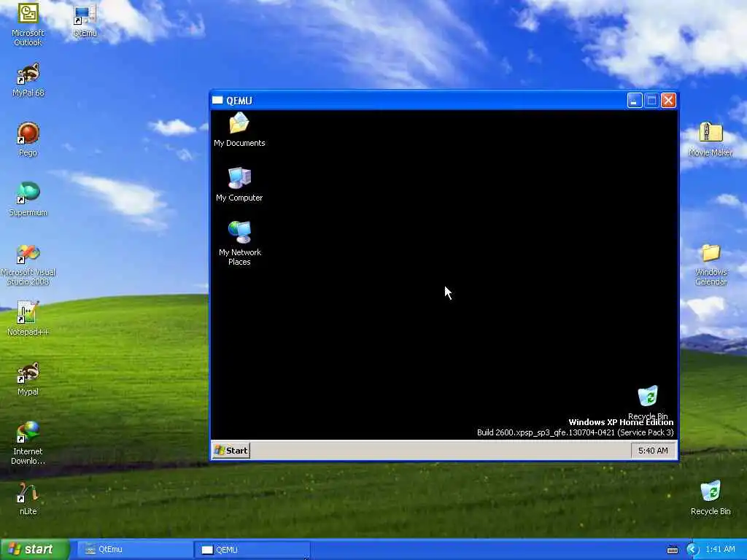Screen dimensions: 747x560
Task: Open the host green start menu button
Action: click(x=34, y=550)
